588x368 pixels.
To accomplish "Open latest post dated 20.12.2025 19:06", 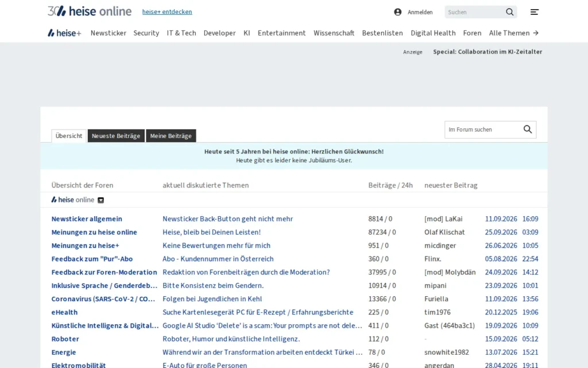I will pos(512,312).
